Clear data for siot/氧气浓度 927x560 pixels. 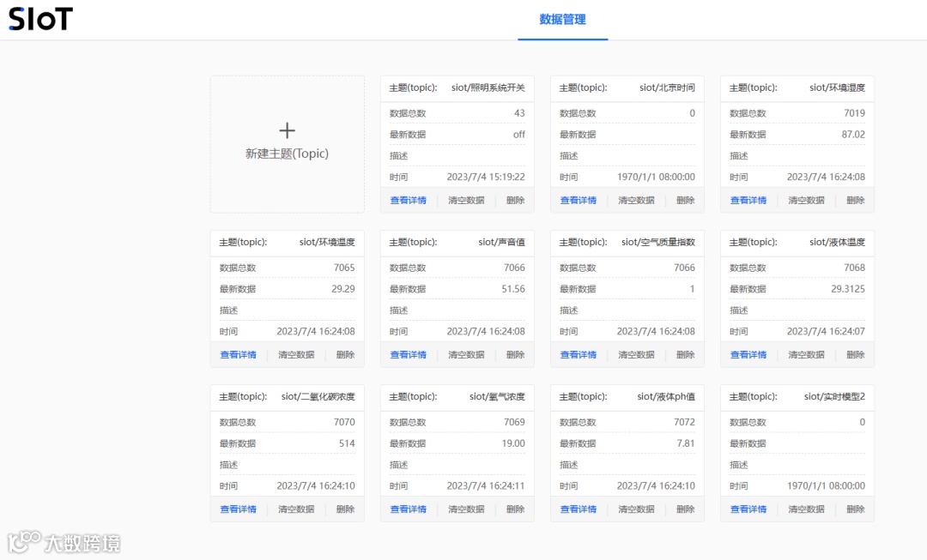pyautogui.click(x=466, y=509)
